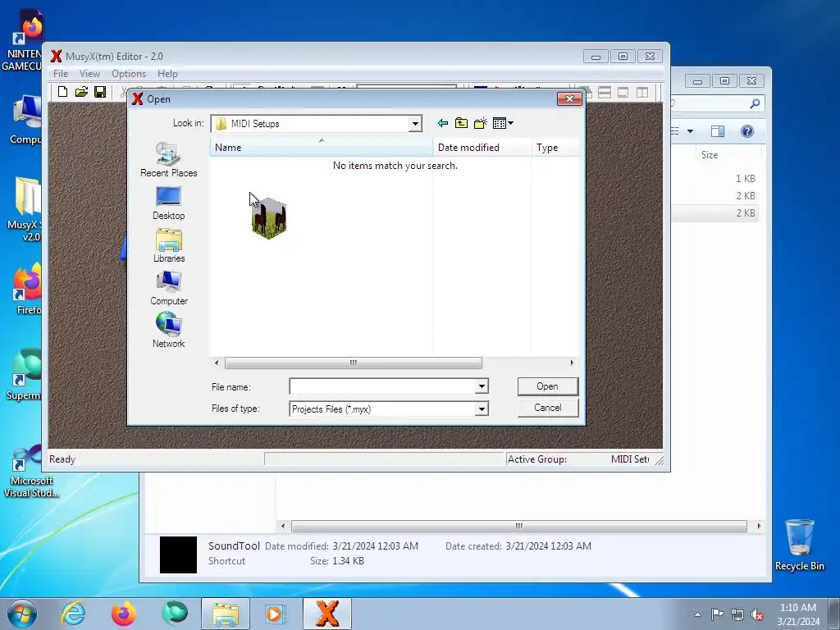Select Recent Places in sidebar

[169, 160]
